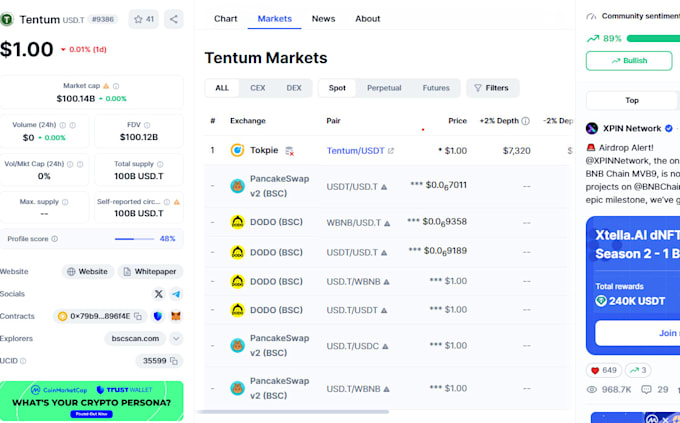Sort the markets table by Price column

click(457, 121)
